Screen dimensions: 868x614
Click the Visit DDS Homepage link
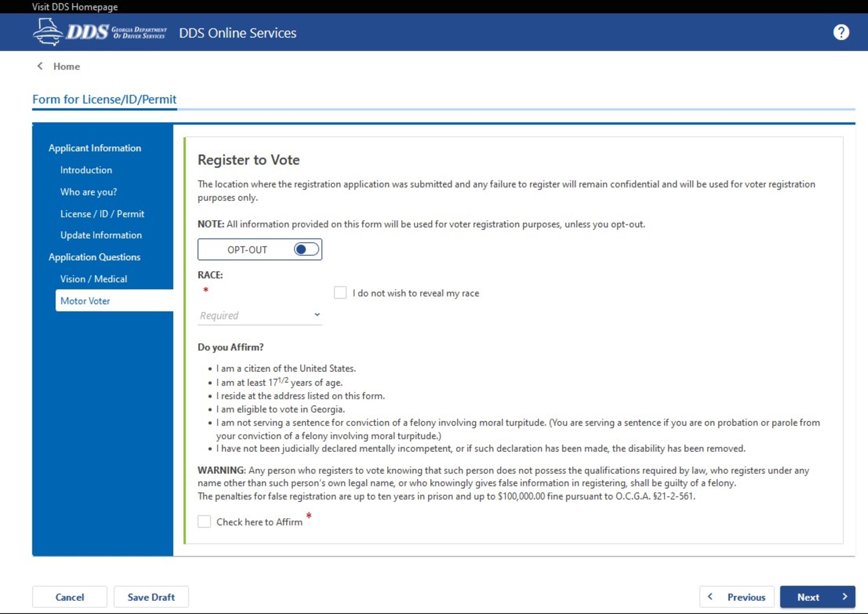[x=74, y=7]
